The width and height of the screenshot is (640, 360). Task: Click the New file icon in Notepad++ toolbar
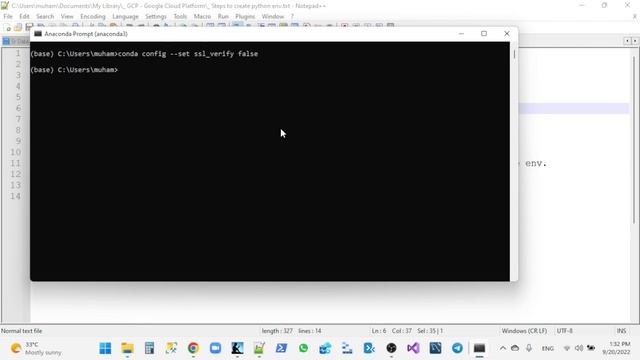(x=7, y=27)
